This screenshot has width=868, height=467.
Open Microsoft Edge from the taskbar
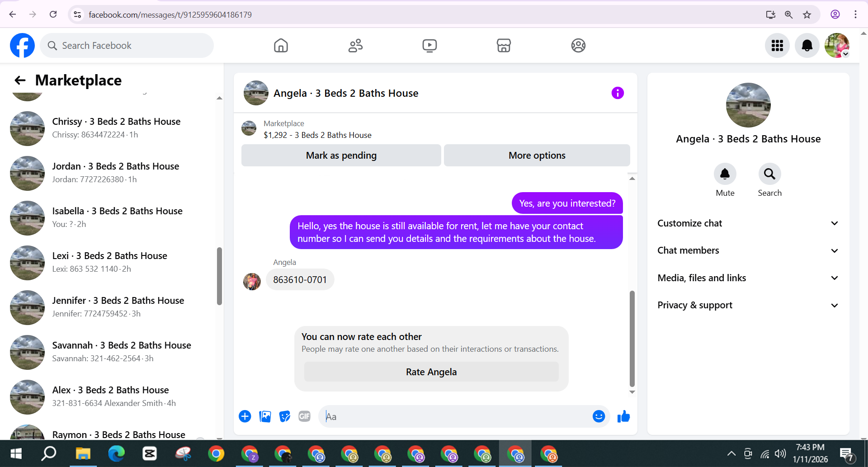(116, 453)
